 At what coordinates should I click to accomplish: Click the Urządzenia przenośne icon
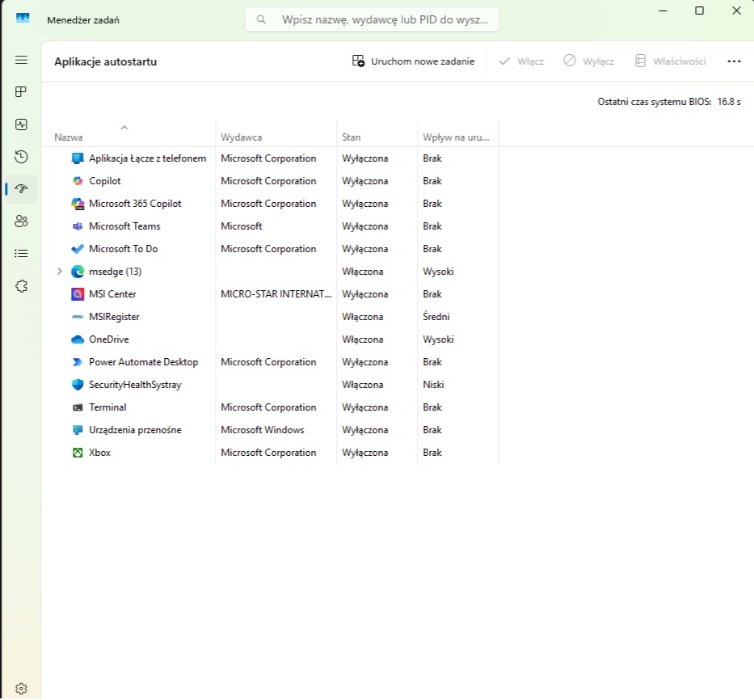click(78, 430)
